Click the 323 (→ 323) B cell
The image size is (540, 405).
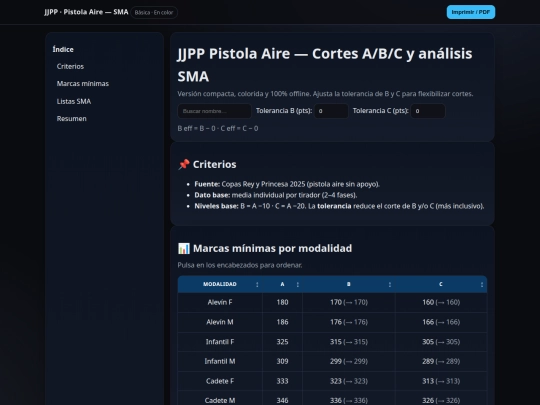point(349,381)
